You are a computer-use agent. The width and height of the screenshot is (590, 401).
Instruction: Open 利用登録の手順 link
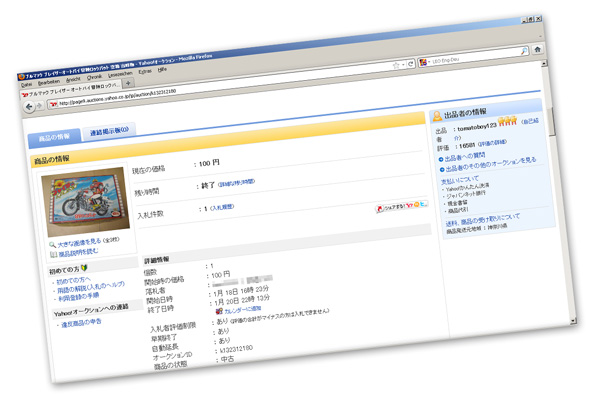click(x=79, y=297)
